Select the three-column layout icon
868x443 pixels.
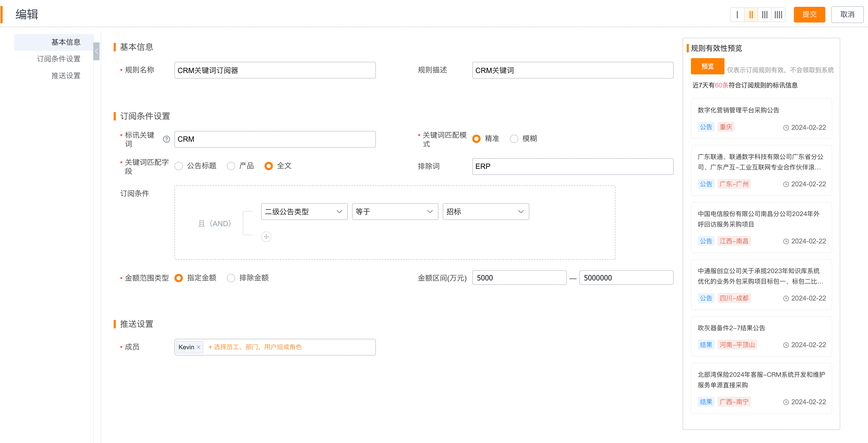pyautogui.click(x=765, y=14)
